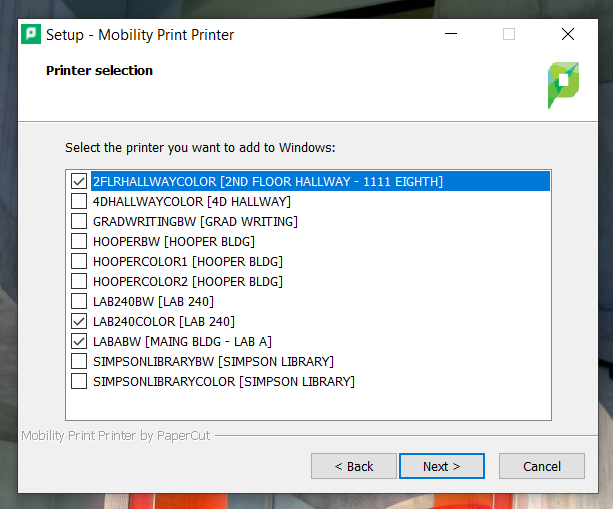The image size is (613, 509).
Task: Close the Setup window
Action: pyautogui.click(x=568, y=34)
